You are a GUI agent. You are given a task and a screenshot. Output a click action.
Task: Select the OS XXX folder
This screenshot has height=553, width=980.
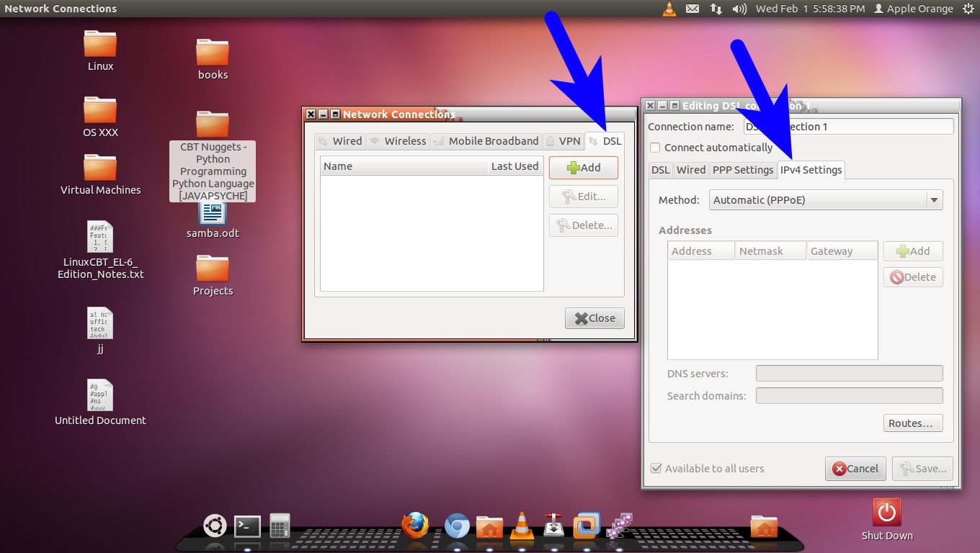point(100,117)
